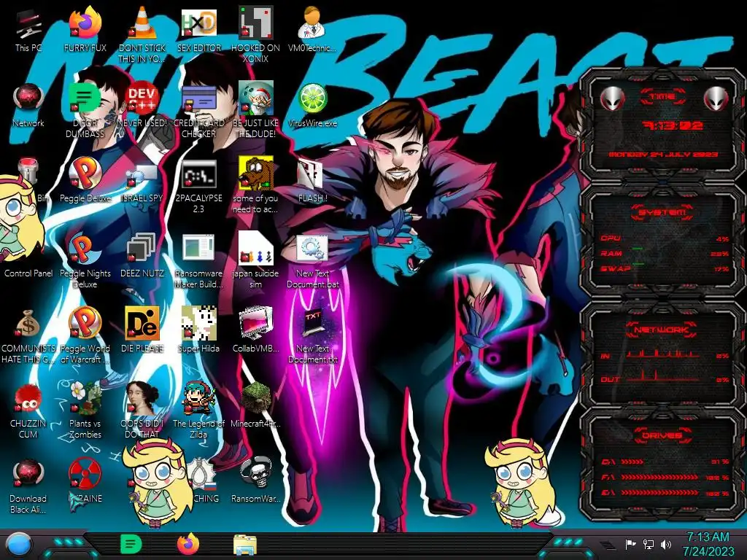The image size is (747, 560).
Task: Launch the BE JUST LIKE THE DUDE icon
Action: (255, 98)
